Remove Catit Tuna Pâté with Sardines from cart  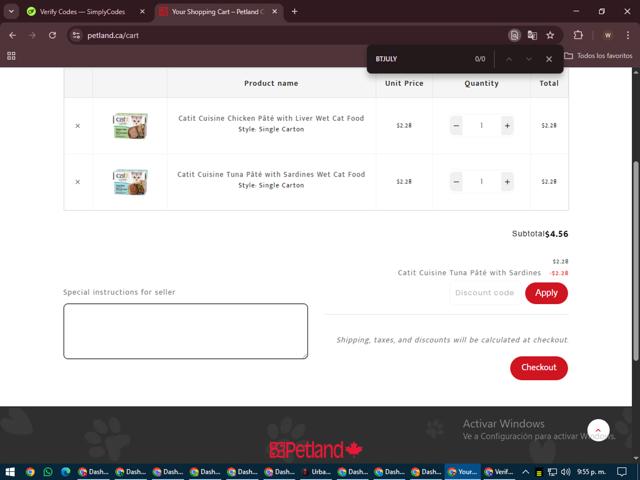click(78, 182)
